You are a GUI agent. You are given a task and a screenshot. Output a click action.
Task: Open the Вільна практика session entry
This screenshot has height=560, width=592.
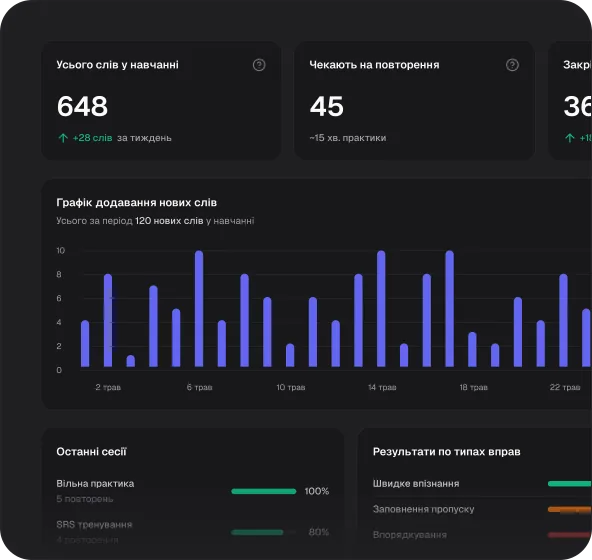click(193, 491)
